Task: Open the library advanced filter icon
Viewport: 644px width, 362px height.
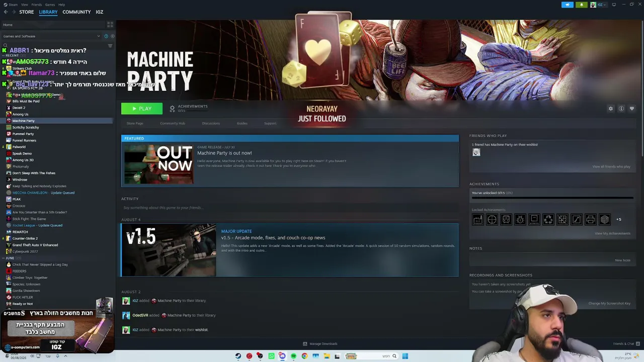Action: click(x=110, y=46)
